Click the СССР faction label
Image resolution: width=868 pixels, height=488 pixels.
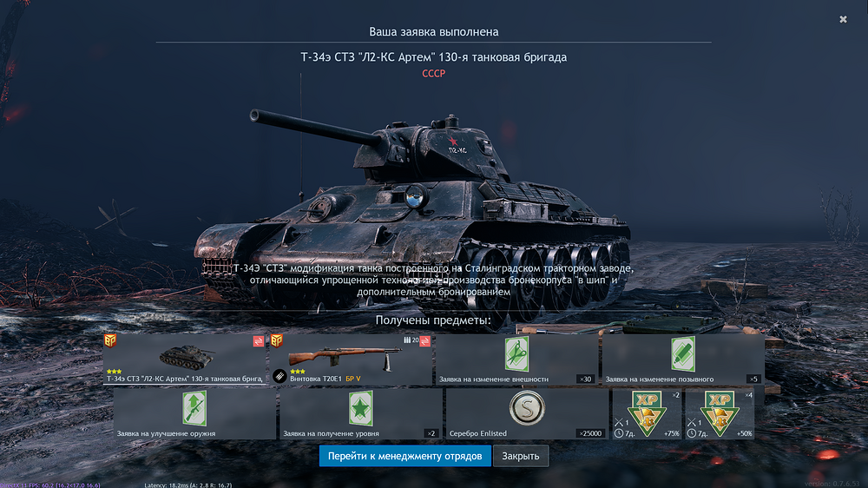click(433, 73)
